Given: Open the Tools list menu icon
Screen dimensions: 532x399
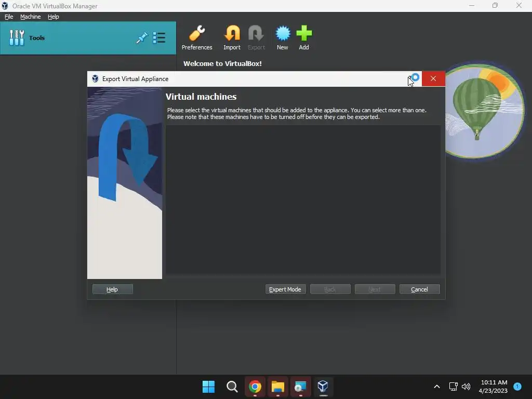Looking at the screenshot, I should [x=159, y=37].
